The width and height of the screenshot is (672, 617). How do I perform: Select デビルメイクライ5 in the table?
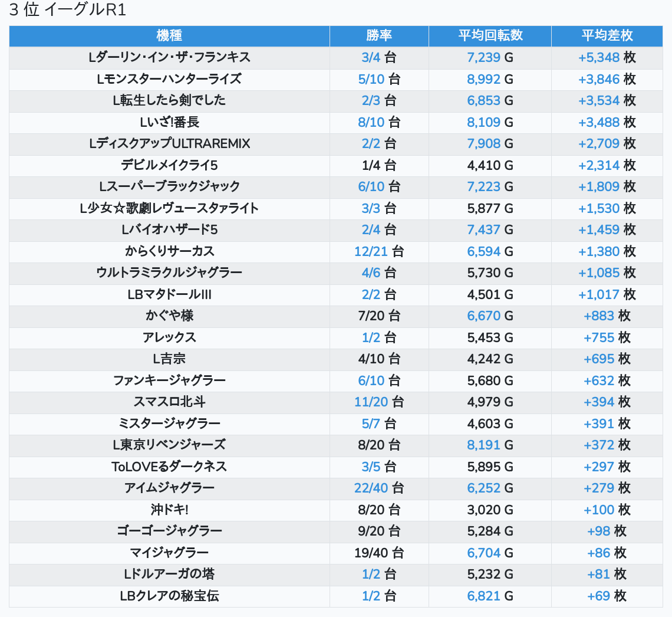pos(169,165)
